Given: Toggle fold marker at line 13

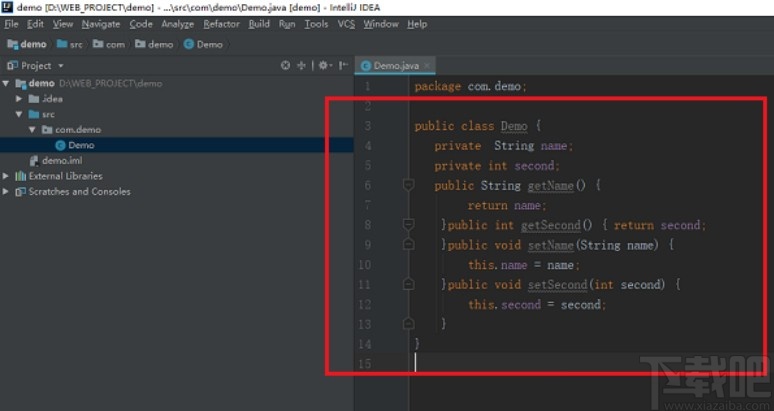Looking at the screenshot, I should tap(408, 324).
